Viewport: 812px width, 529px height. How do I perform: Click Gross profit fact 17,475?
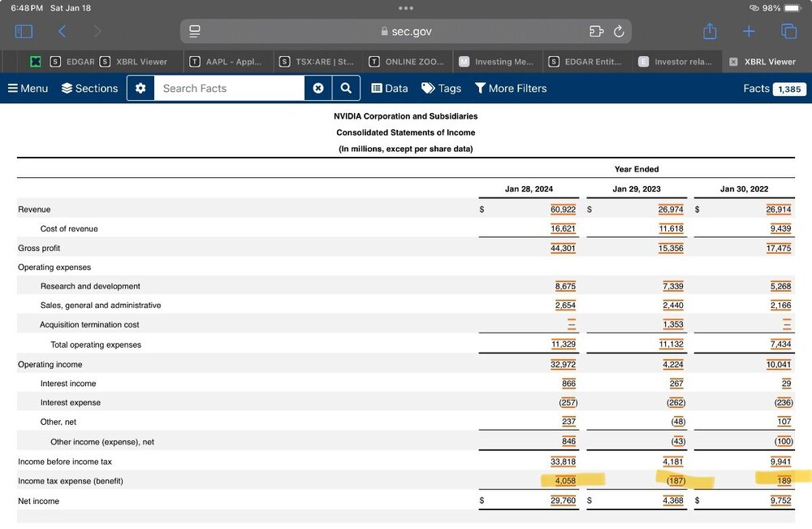click(779, 248)
